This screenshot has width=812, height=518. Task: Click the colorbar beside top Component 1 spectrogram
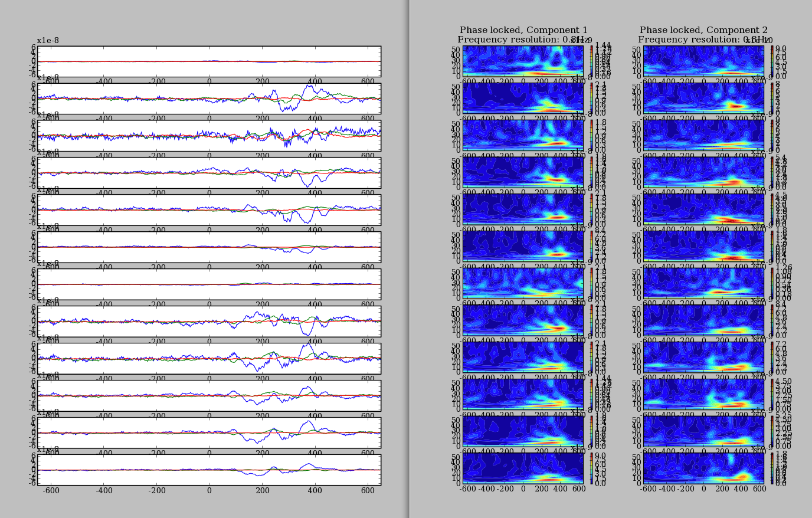591,61
